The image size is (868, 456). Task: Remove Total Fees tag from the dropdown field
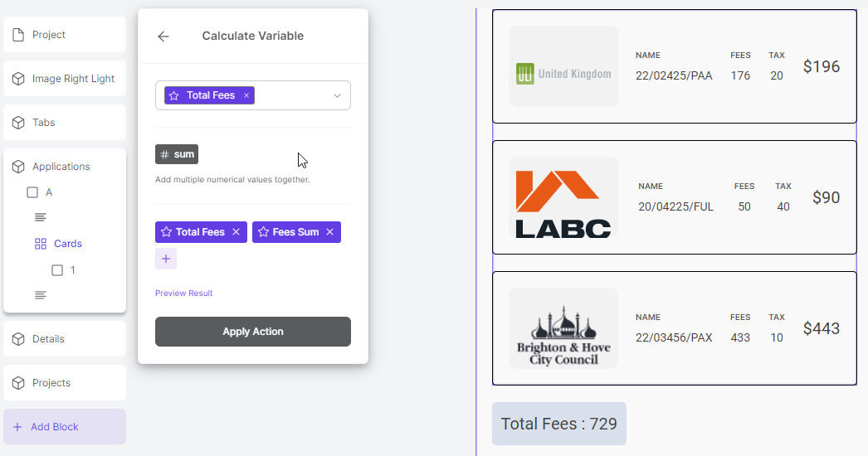[x=246, y=95]
